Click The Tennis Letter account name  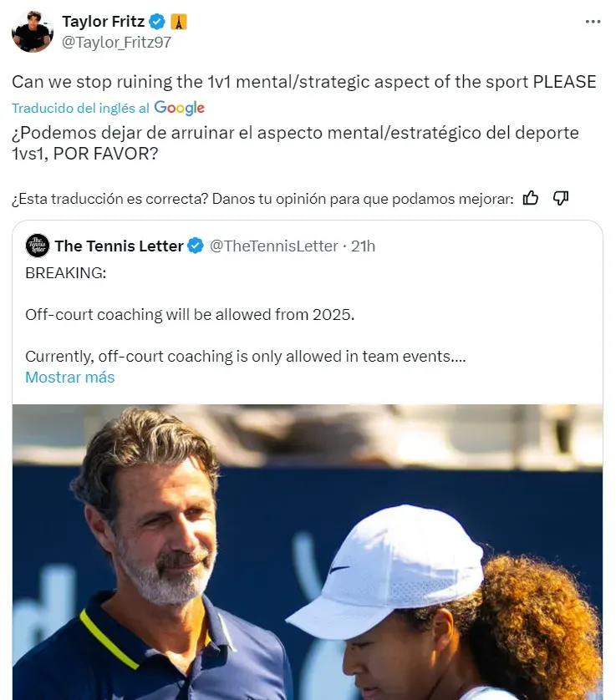pos(119,246)
